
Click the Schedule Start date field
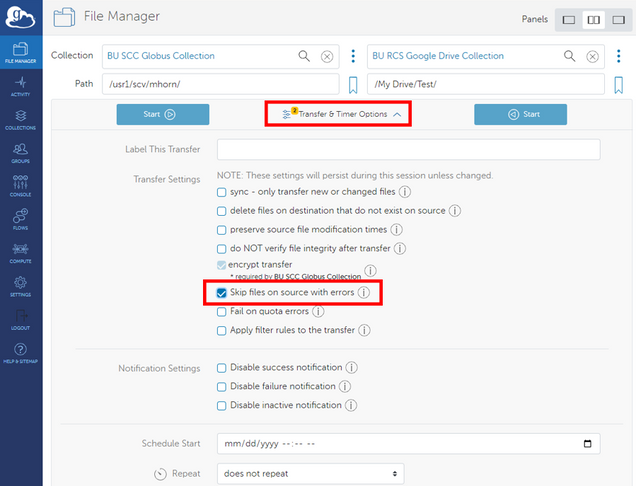408,444
